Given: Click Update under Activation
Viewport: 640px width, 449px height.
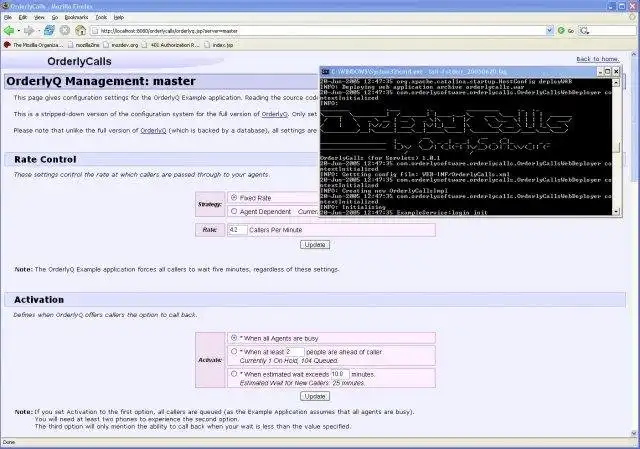Looking at the screenshot, I should click(x=315, y=396).
